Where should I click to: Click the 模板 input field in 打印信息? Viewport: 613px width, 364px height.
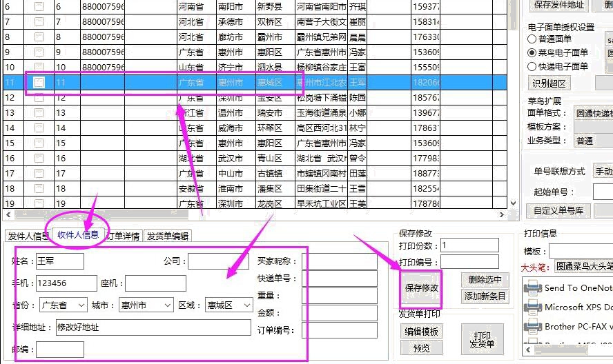point(581,251)
